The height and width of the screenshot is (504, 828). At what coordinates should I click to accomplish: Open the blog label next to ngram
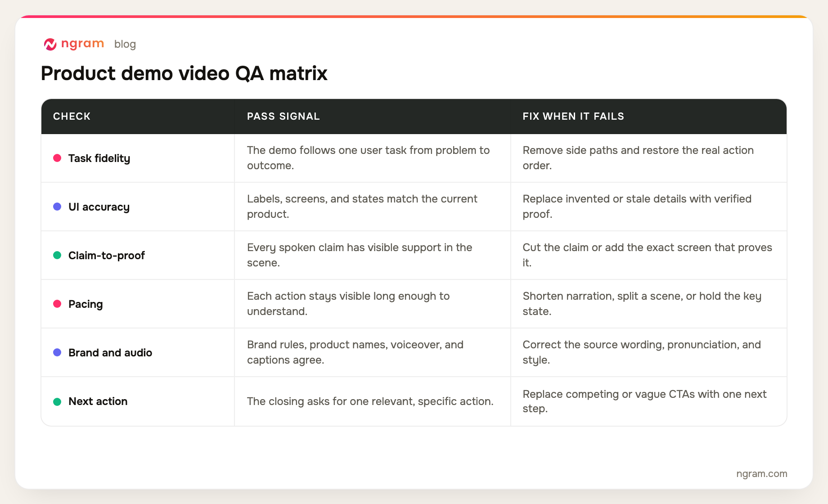click(x=125, y=44)
